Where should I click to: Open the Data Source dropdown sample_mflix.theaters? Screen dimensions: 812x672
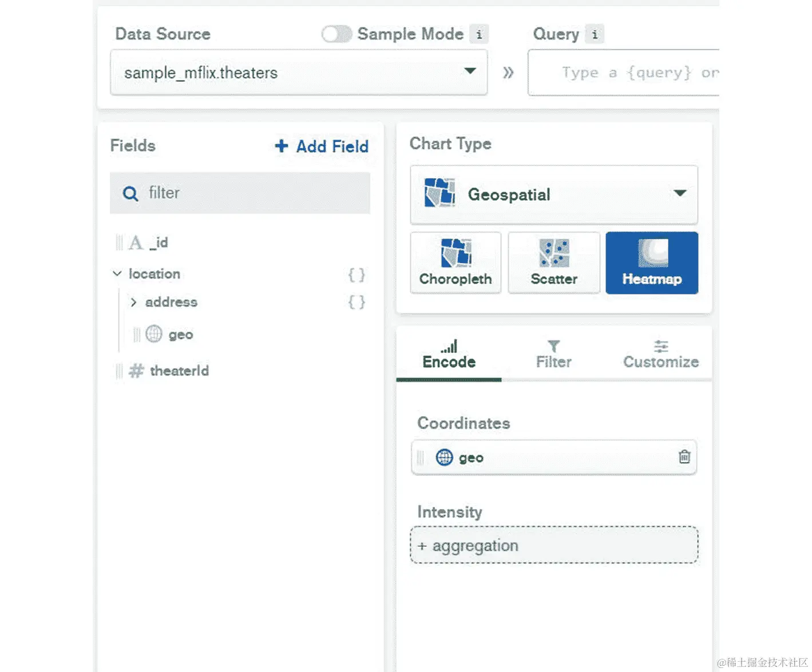[x=299, y=72]
